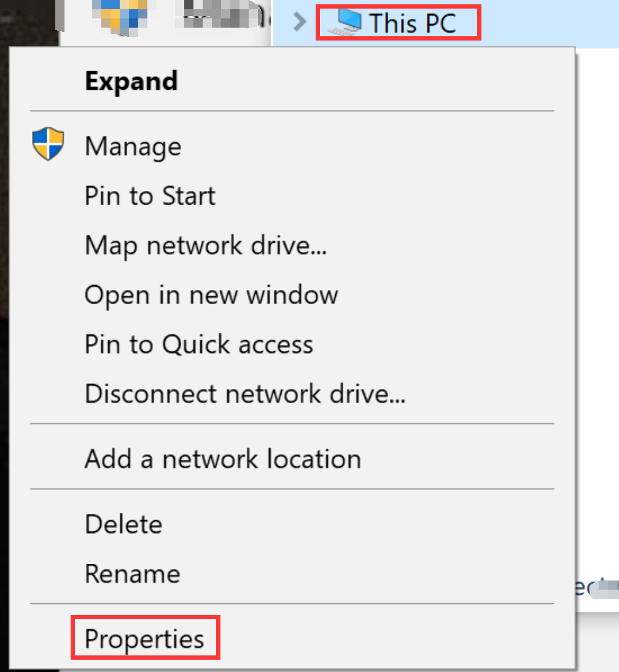Click the breadcrumb chevron before This PC
The width and height of the screenshot is (619, 672).
(x=299, y=21)
